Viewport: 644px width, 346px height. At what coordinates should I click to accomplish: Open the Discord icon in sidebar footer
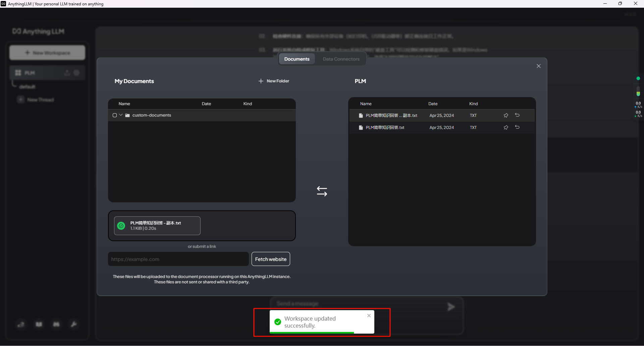(56, 324)
